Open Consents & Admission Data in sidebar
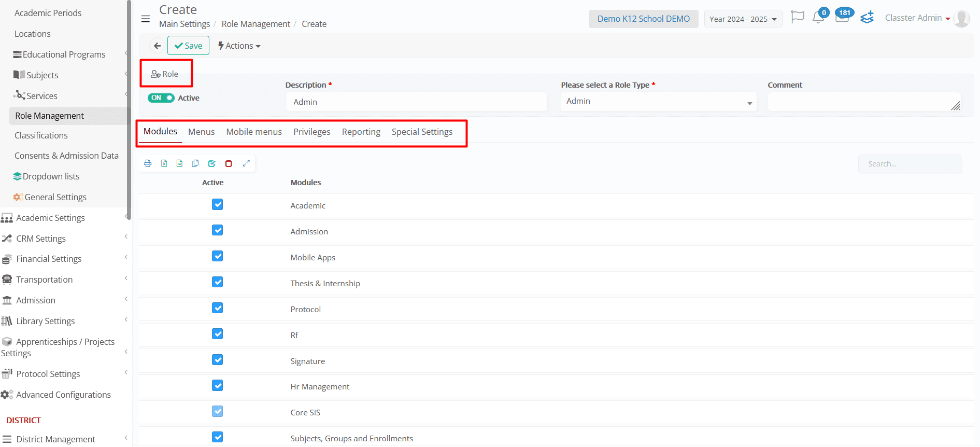Image resolution: width=980 pixels, height=447 pixels. [66, 156]
